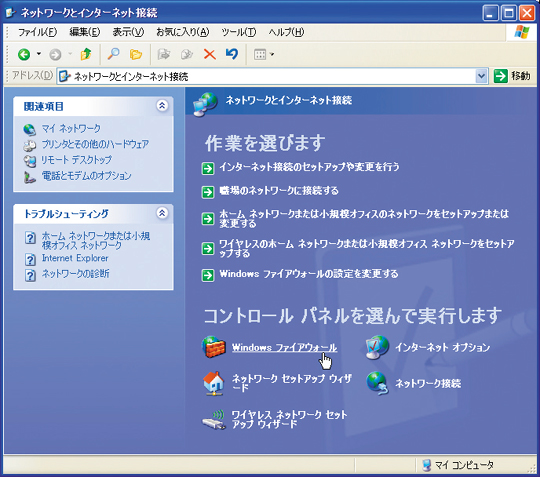
Task: Open the インターネット オプション link
Action: coord(443,347)
